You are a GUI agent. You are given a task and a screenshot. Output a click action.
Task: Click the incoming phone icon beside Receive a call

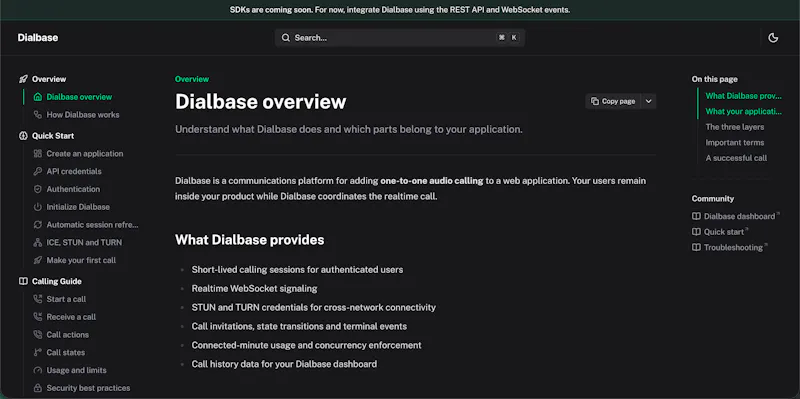38,317
